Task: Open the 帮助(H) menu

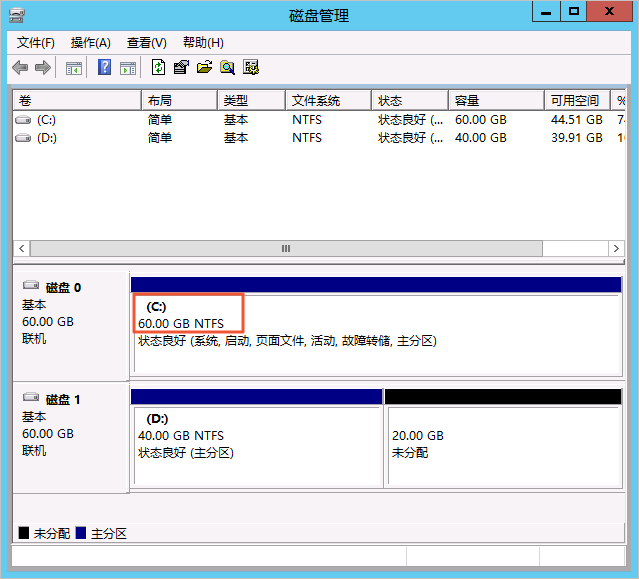Action: coord(203,43)
